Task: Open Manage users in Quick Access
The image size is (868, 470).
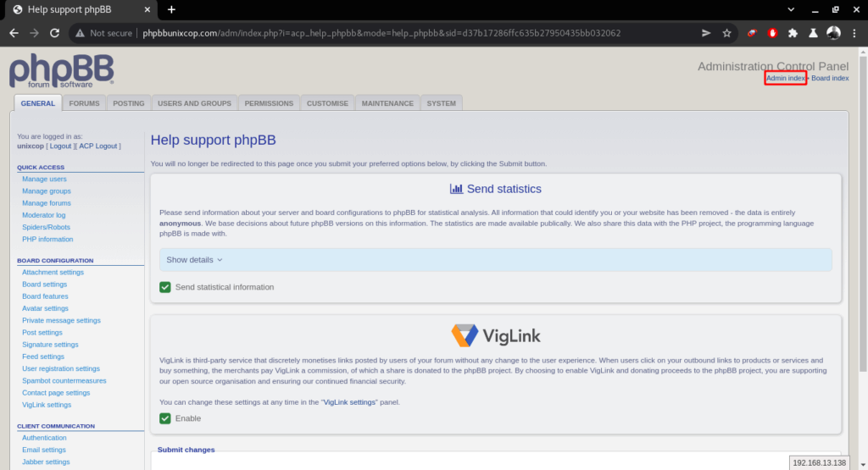Action: [44, 180]
